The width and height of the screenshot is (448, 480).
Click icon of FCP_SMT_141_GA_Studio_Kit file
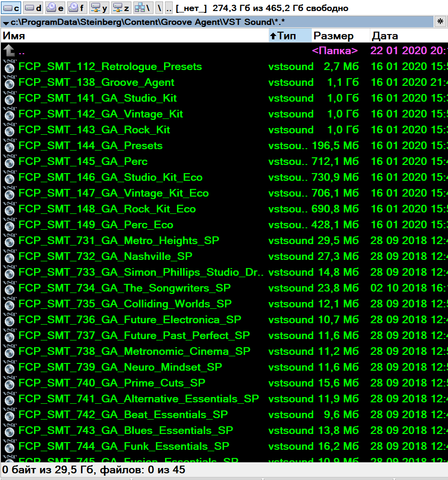tap(9, 98)
